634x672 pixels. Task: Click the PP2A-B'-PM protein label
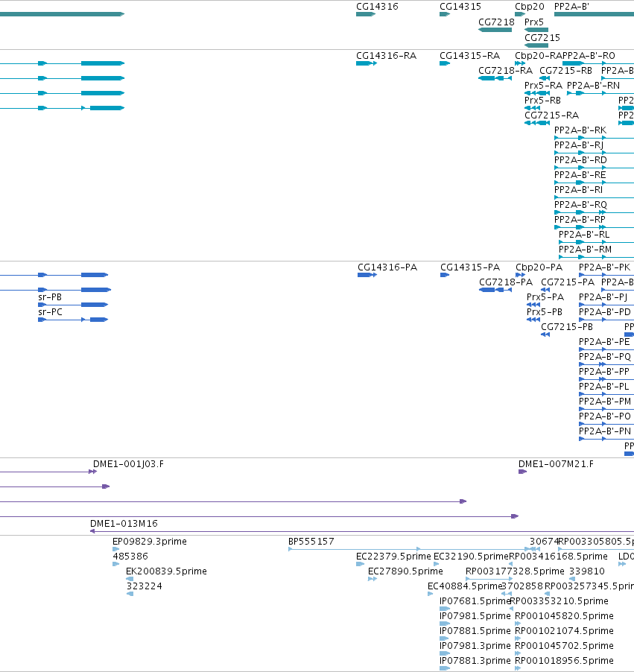click(x=605, y=402)
